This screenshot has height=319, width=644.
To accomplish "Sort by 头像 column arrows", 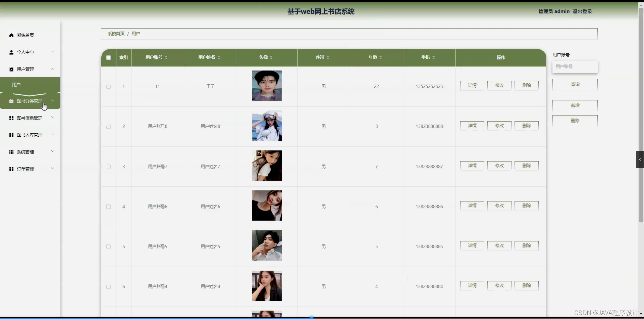I will (x=271, y=57).
